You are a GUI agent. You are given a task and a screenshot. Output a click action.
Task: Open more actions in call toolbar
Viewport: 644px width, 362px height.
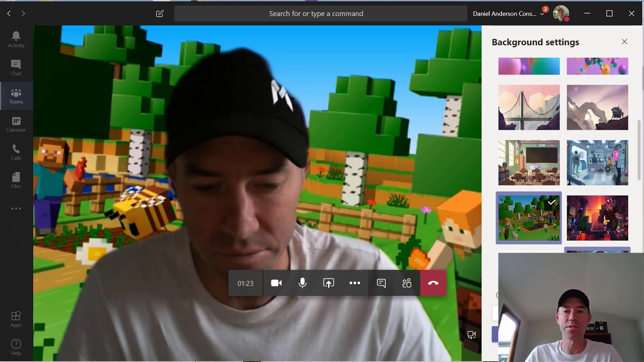coord(355,283)
